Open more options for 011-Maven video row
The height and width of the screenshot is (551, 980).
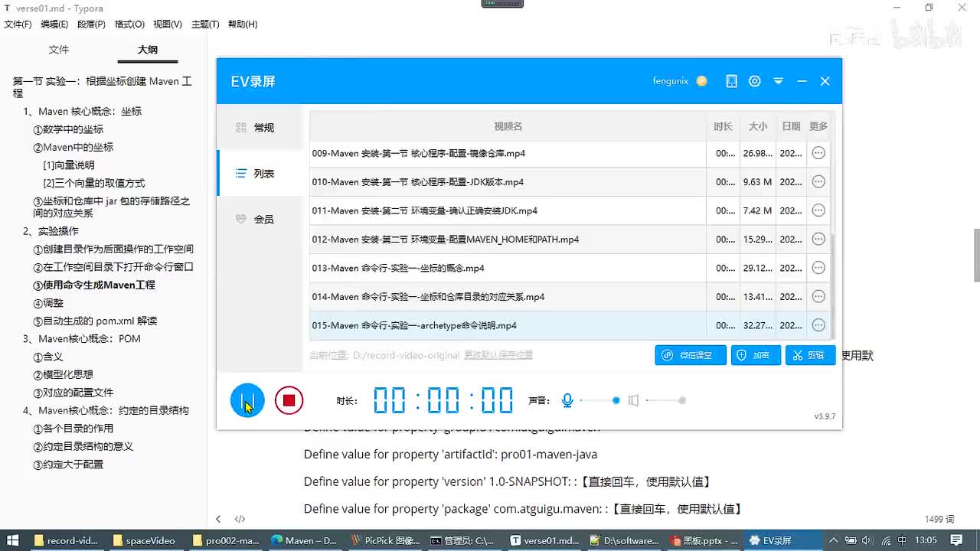[x=818, y=210]
